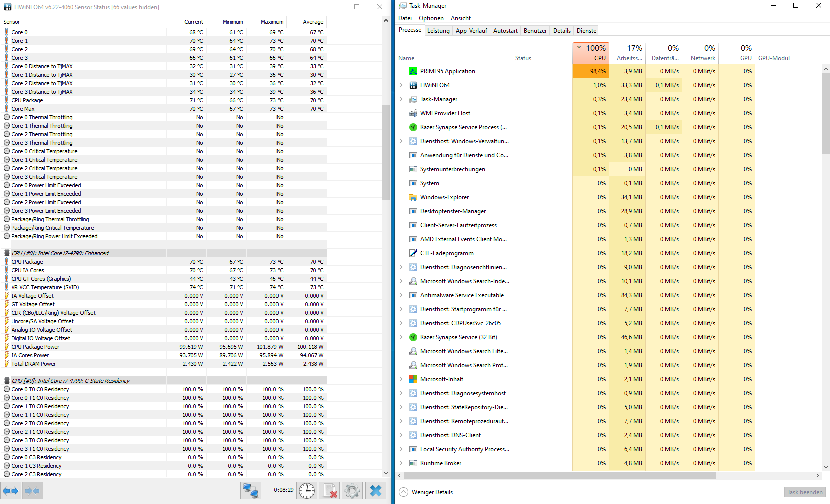Image resolution: width=830 pixels, height=504 pixels.
Task: Sort by the Netzwerk column header
Action: pyautogui.click(x=700, y=53)
